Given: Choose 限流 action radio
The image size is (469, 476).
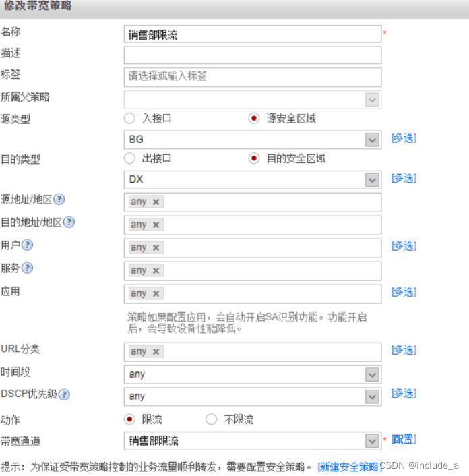Looking at the screenshot, I should pos(129,419).
